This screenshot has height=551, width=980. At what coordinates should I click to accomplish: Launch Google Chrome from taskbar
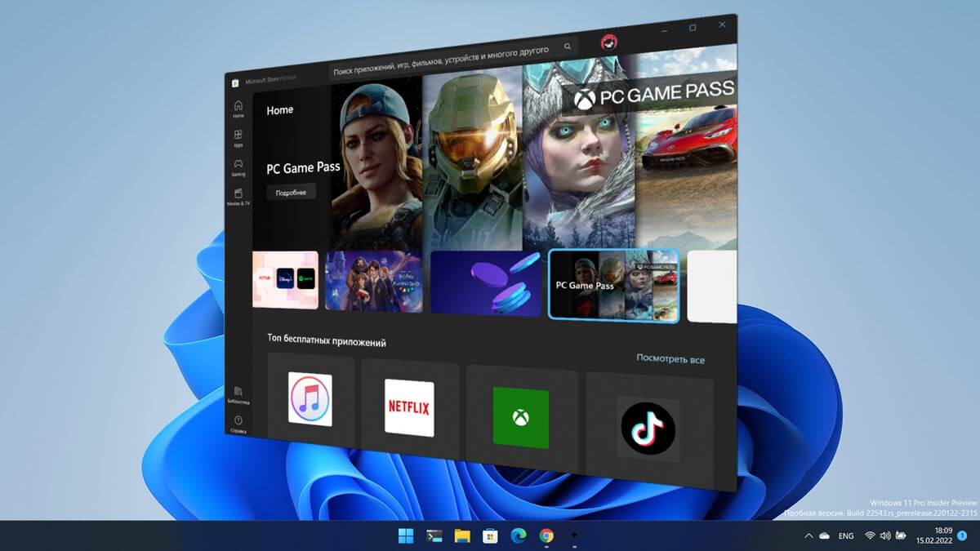546,535
